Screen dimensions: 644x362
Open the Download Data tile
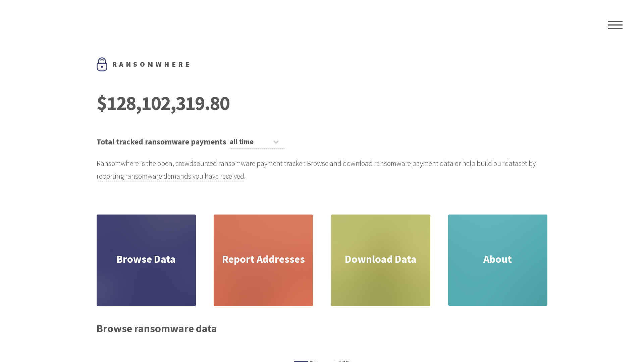(x=381, y=260)
